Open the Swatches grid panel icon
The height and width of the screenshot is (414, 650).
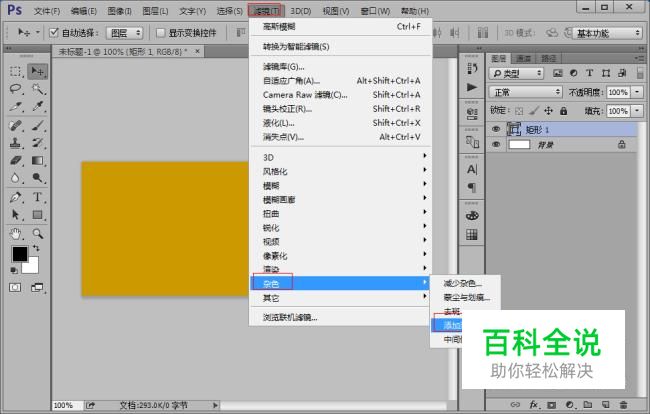[472, 235]
